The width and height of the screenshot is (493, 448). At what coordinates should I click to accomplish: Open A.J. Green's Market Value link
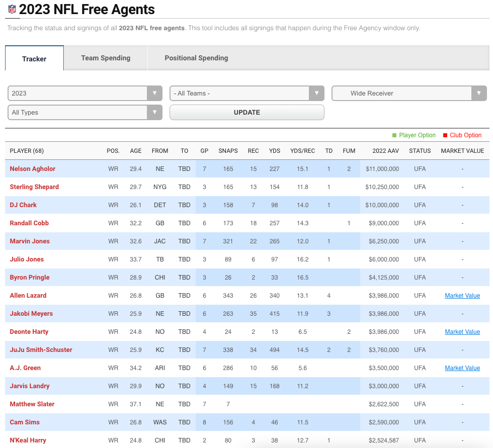(x=462, y=368)
